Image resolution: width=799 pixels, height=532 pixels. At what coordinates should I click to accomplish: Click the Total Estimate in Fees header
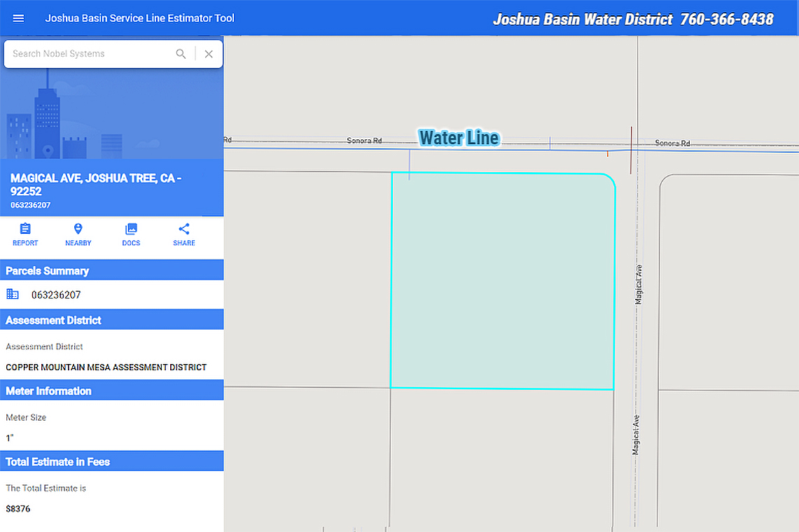coord(111,462)
